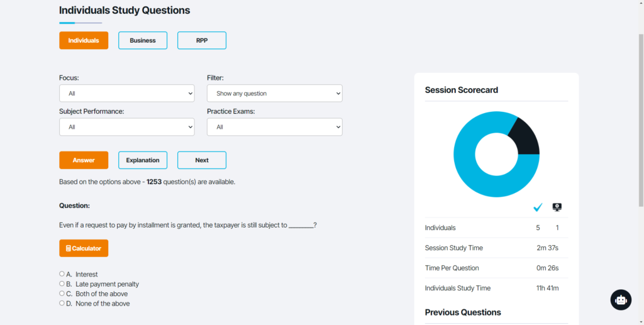The width and height of the screenshot is (644, 325).
Task: Click the incorrect-answers monitor icon in scorecard
Action: click(557, 207)
